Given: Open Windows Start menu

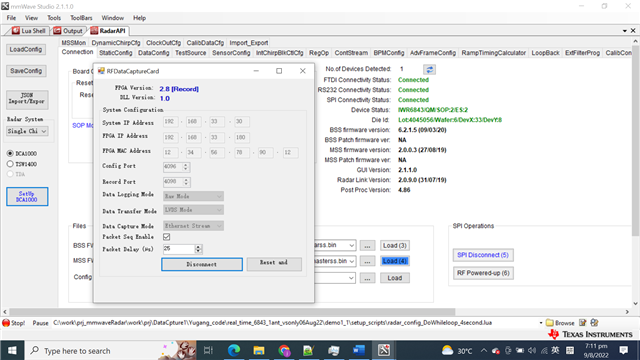Looking at the screenshot, I should pyautogui.click(x=12, y=350).
